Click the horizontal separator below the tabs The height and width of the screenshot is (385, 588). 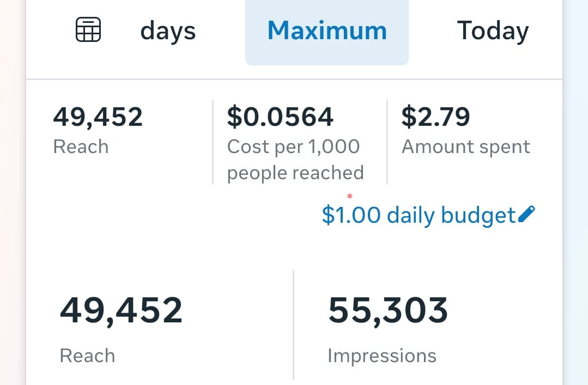coord(294,80)
